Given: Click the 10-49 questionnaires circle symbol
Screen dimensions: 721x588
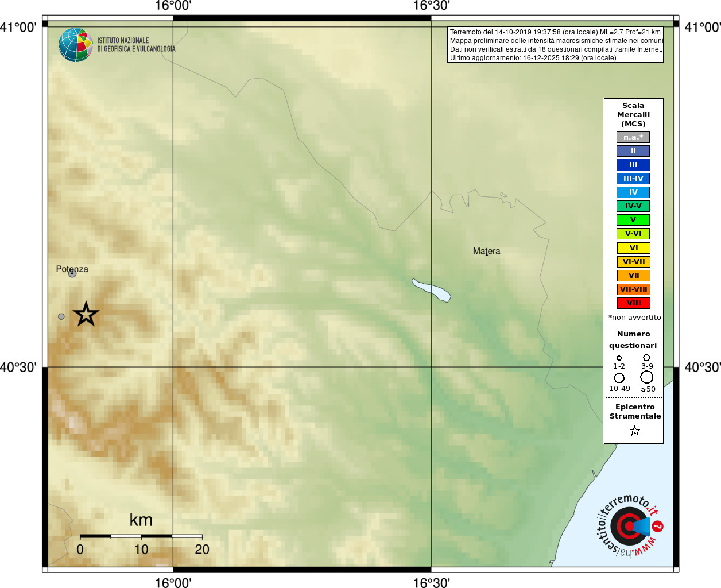Looking at the screenshot, I should click(x=619, y=378).
